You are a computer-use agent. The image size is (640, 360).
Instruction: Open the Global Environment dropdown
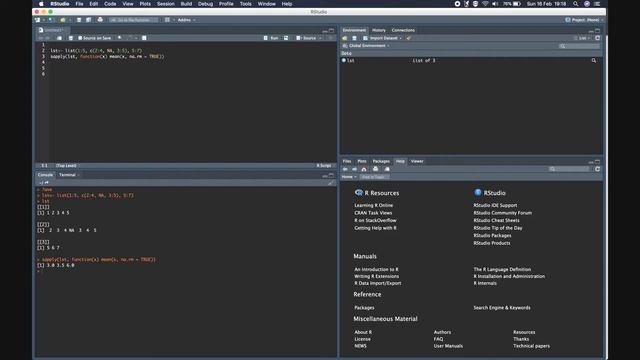coord(367,45)
